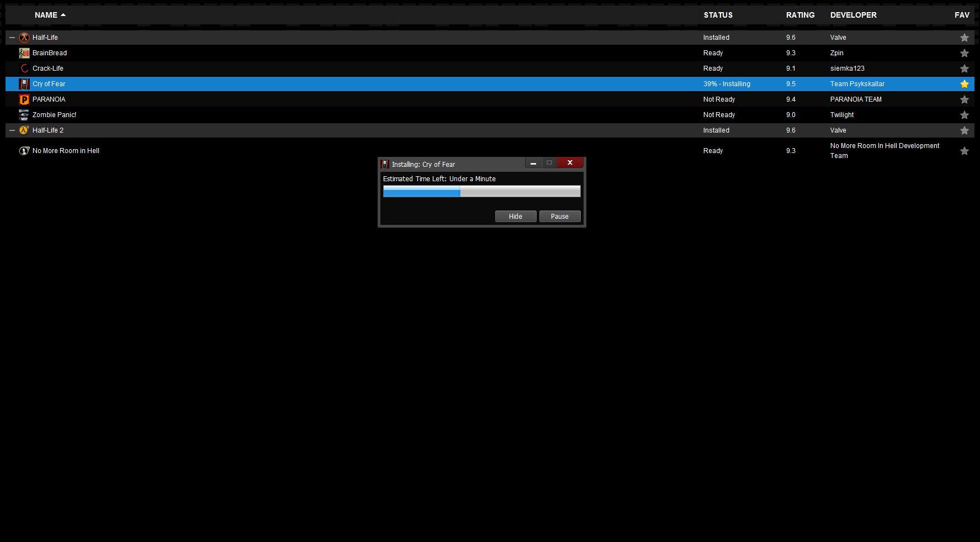Click the Crack-Life mod icon
This screenshot has width=980, height=542.
coord(24,69)
